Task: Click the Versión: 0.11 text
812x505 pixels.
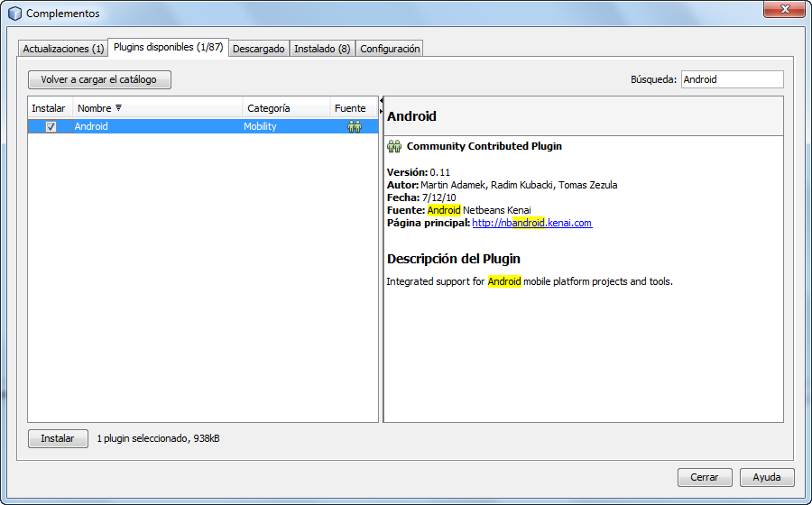Action: coord(419,172)
